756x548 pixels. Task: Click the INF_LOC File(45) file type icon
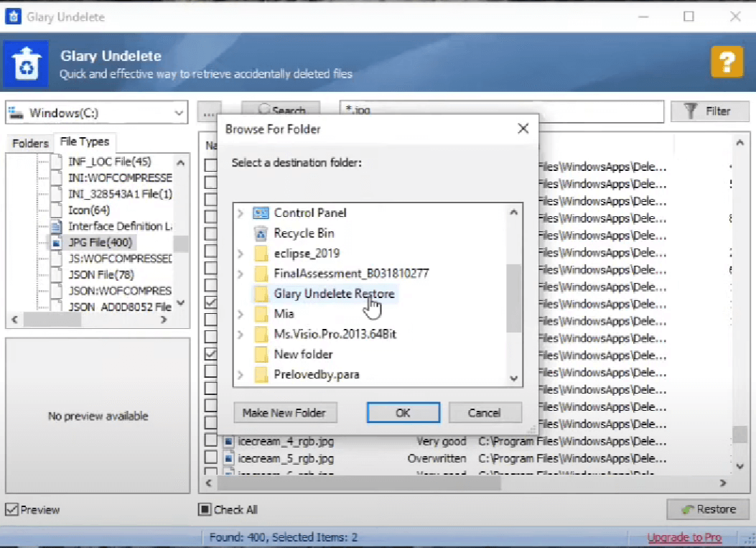(x=57, y=162)
